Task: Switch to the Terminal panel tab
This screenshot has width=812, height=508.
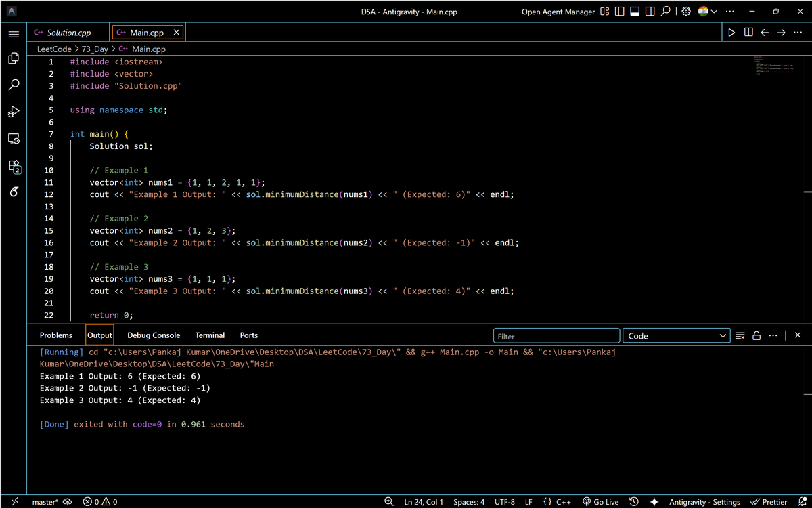Action: pyautogui.click(x=210, y=335)
